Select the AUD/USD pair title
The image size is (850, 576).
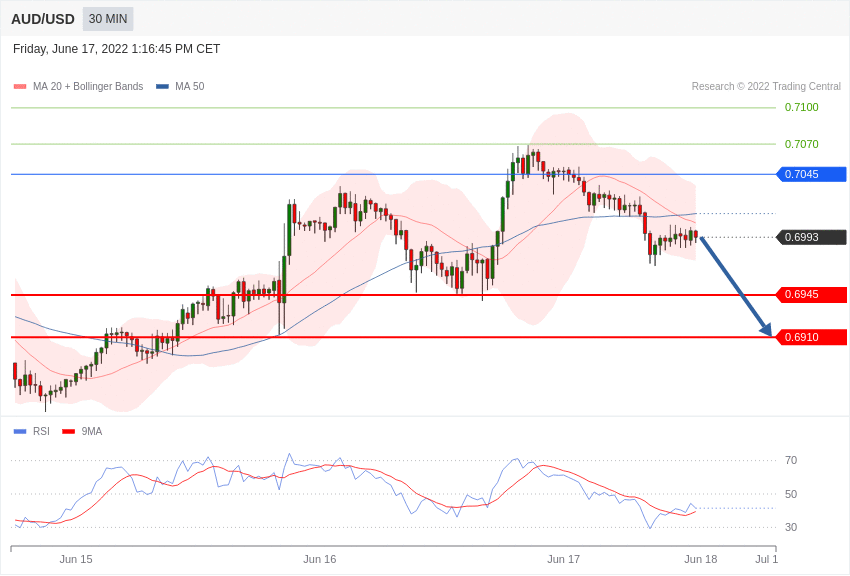(43, 20)
